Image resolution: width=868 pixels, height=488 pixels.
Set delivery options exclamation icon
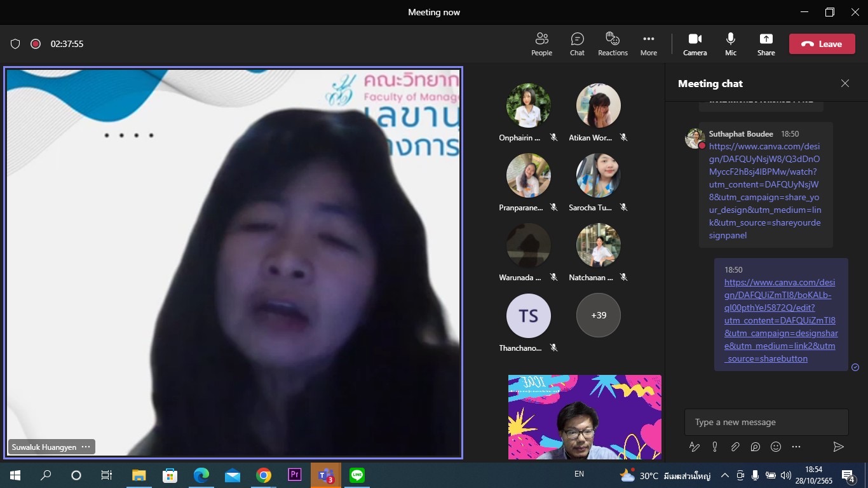click(715, 447)
